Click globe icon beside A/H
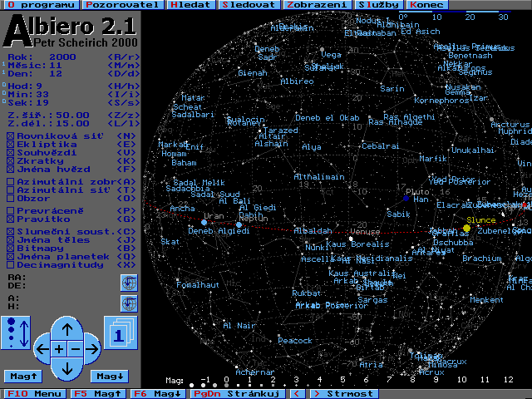The image size is (532, 399). (129, 303)
